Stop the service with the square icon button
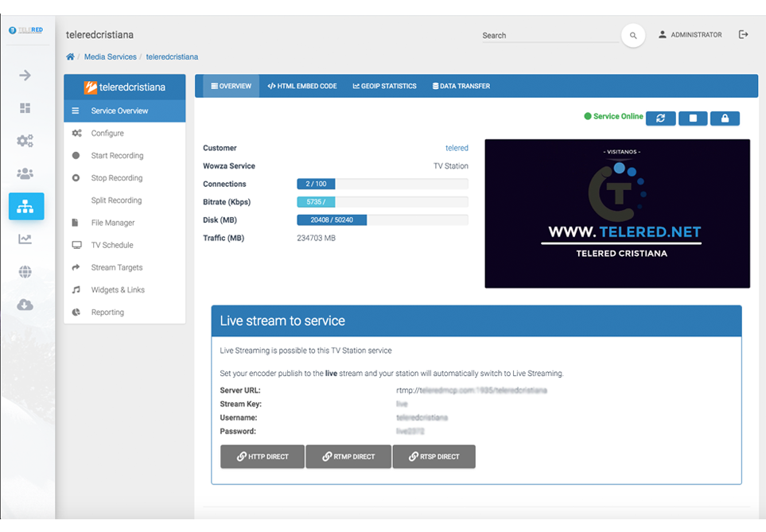 [693, 118]
